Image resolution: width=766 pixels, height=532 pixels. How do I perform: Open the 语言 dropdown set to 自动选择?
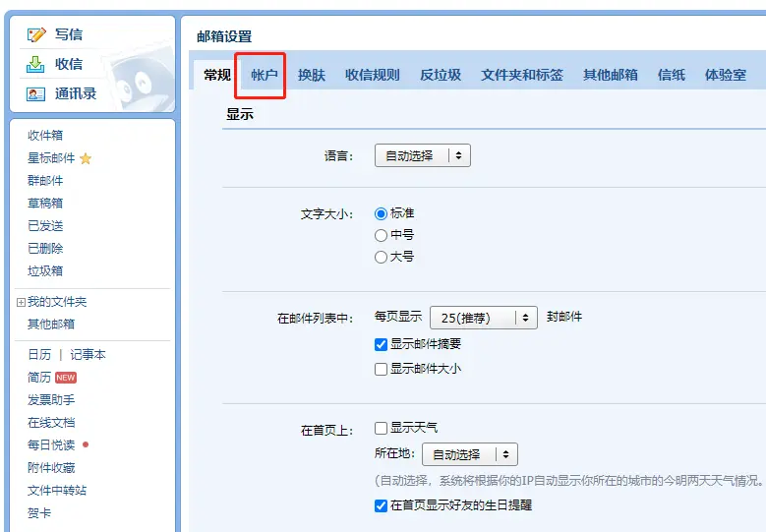tap(423, 155)
